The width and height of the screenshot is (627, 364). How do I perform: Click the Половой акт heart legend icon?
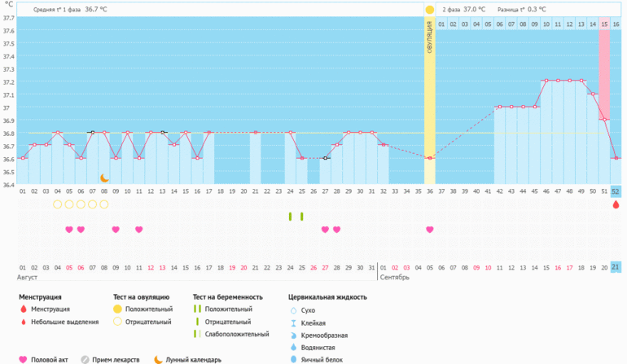tap(24, 359)
